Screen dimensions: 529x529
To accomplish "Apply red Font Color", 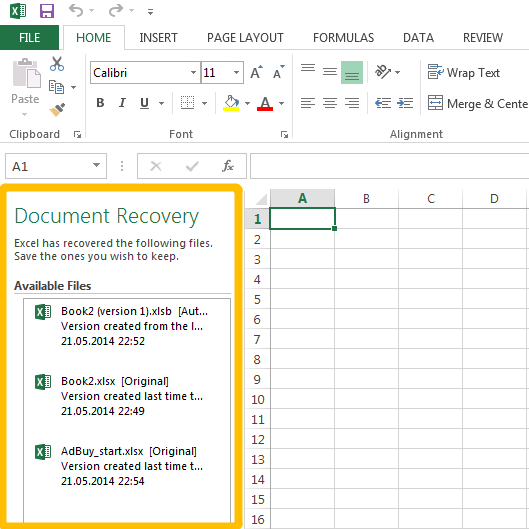I will 265,103.
